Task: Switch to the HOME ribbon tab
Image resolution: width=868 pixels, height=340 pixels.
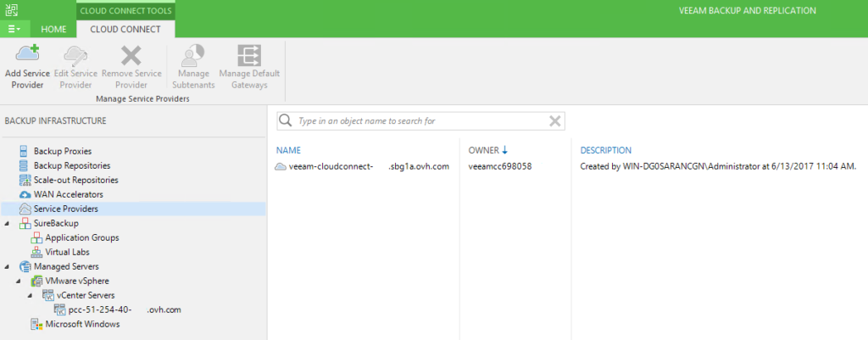Action: click(x=53, y=30)
